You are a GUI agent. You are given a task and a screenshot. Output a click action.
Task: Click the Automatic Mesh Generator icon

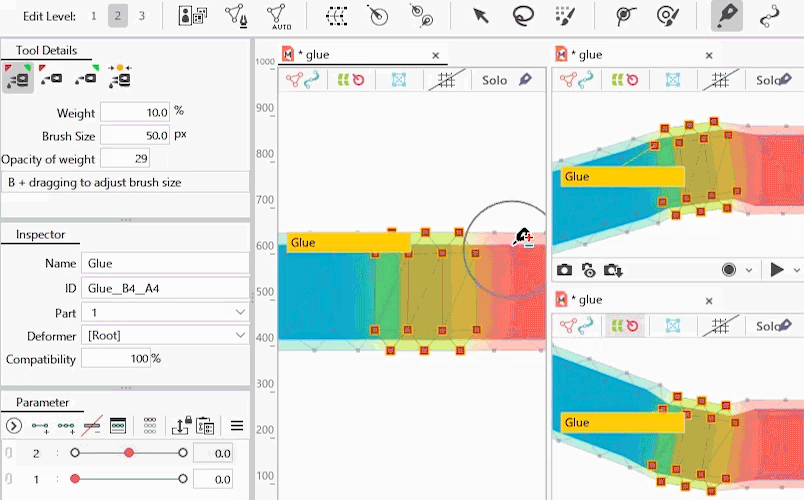pos(279,16)
